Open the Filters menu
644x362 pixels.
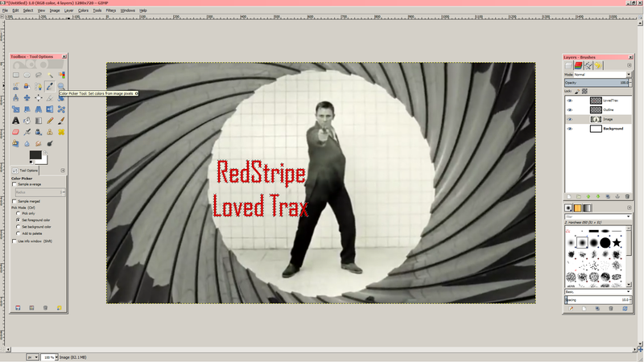point(111,10)
